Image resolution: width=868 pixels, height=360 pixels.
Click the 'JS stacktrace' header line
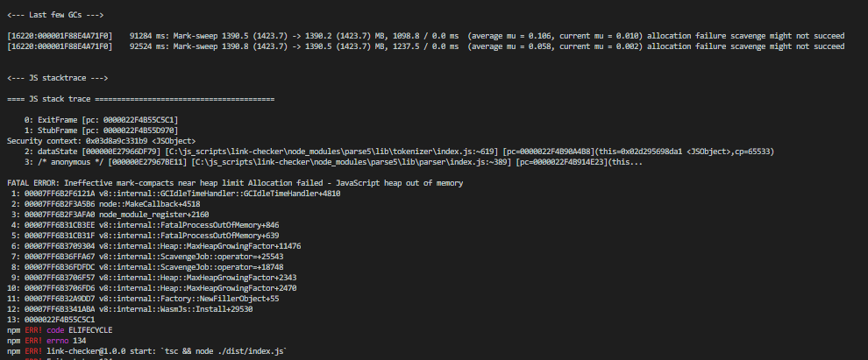(58, 78)
